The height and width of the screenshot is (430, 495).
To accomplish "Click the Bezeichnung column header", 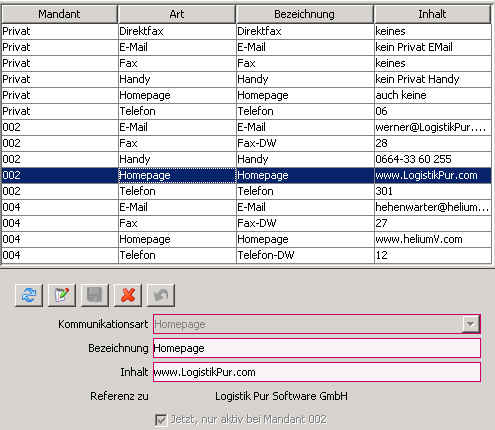I will pos(304,14).
